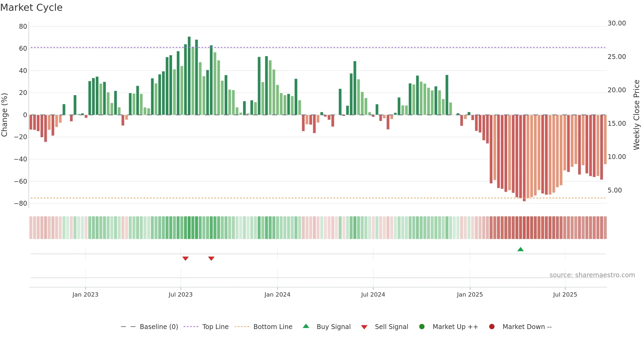Click the red inverted triangle legend icon
644x362 pixels.
tap(364, 327)
